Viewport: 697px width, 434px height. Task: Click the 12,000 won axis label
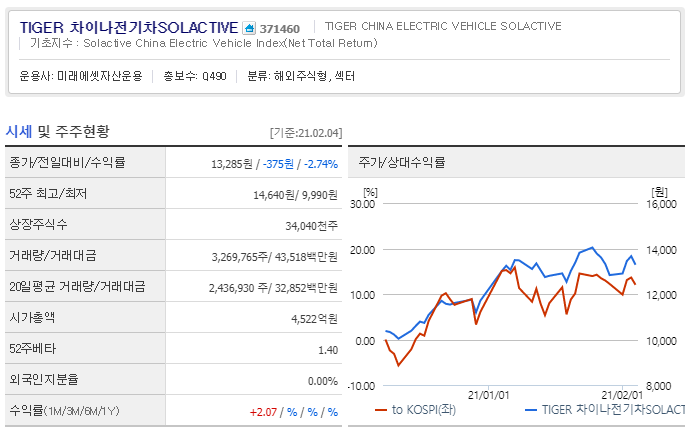(661, 295)
